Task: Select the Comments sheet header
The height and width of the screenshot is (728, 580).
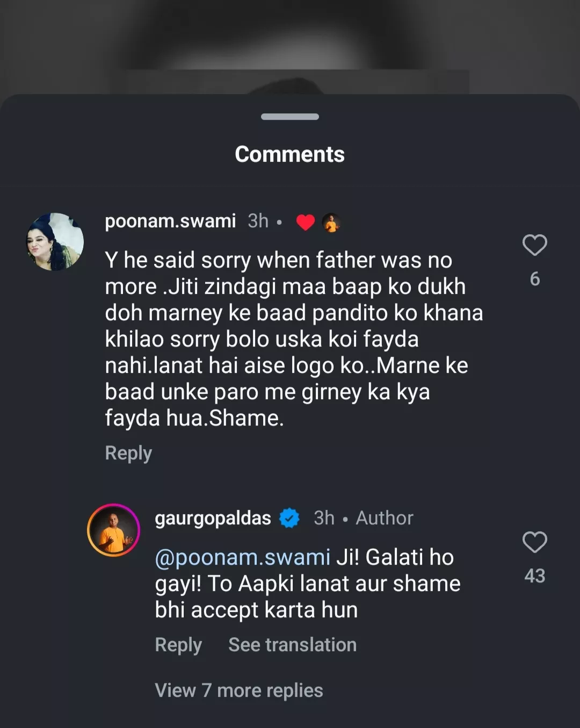Action: pos(289,154)
